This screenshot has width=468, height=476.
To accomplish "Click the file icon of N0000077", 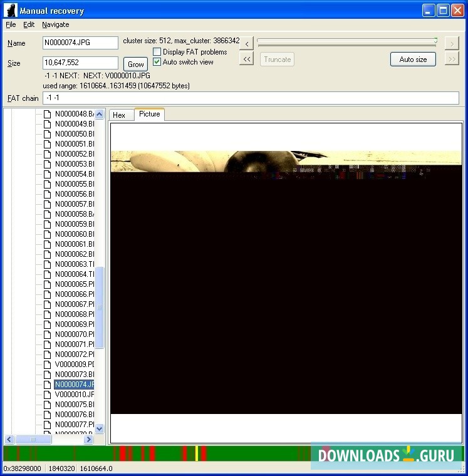I will coord(47,425).
